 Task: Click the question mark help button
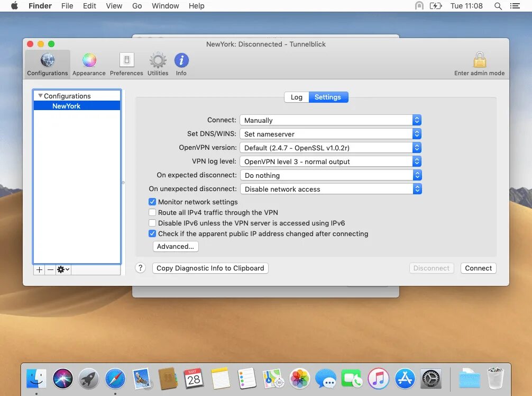tap(141, 268)
